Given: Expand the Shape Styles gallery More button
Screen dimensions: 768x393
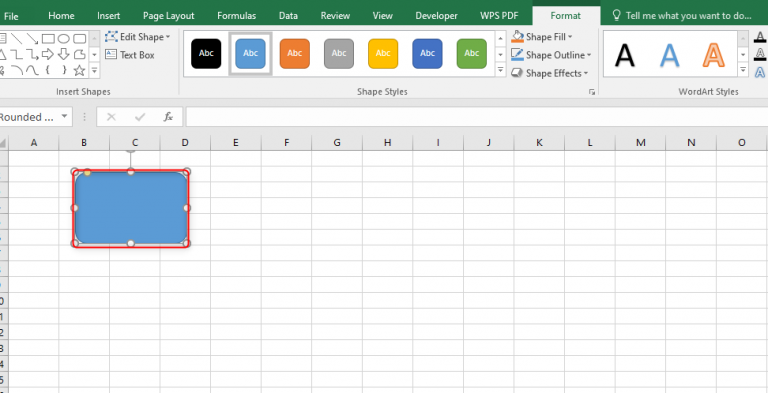Looking at the screenshot, I should click(500, 71).
